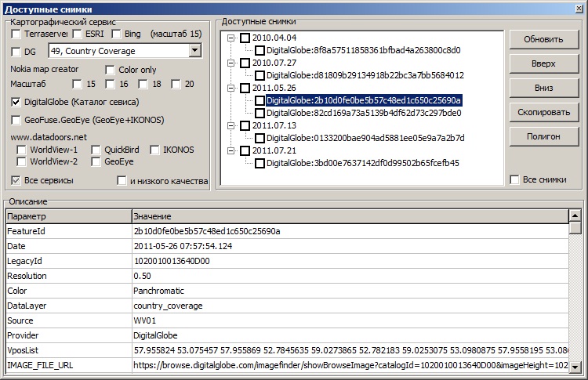Enable the Terraserver checkbox
This screenshot has width=588, height=380.
tap(17, 34)
